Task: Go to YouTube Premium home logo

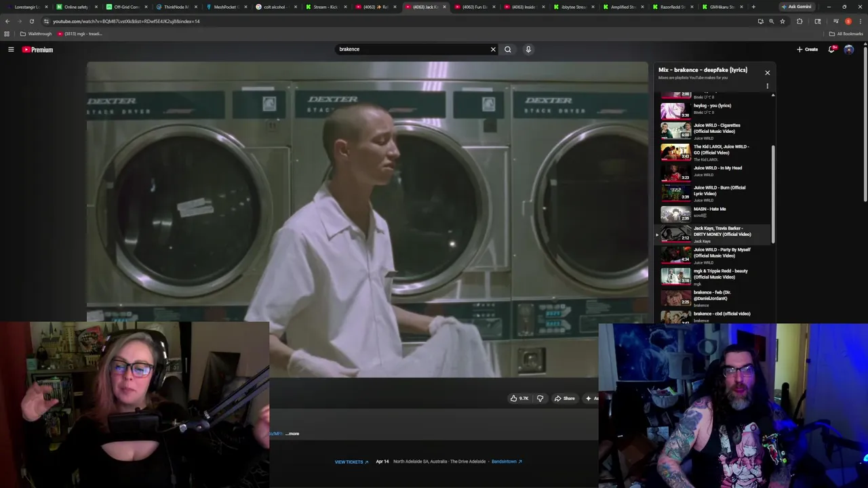Action: point(37,49)
